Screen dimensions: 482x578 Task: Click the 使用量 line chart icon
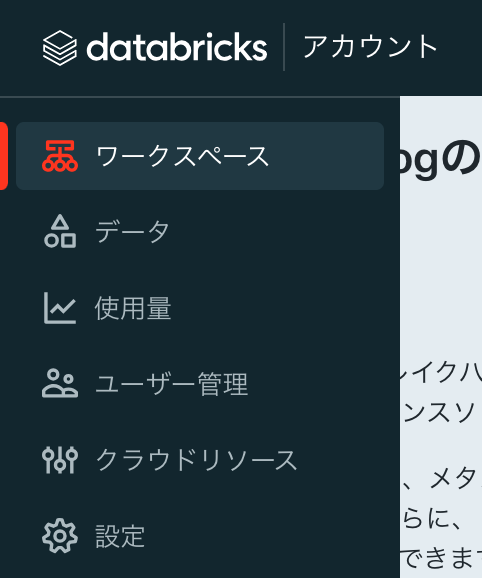[x=60, y=308]
